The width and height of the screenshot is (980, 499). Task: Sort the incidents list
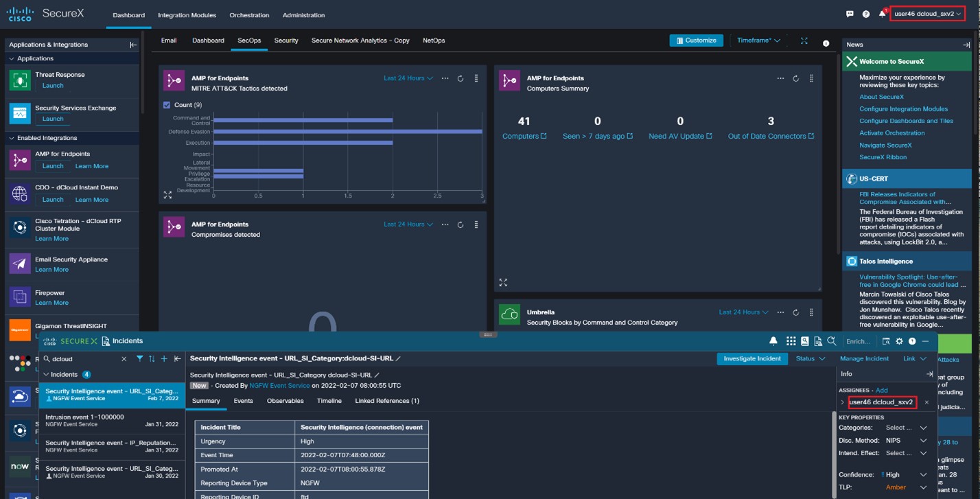click(x=152, y=358)
